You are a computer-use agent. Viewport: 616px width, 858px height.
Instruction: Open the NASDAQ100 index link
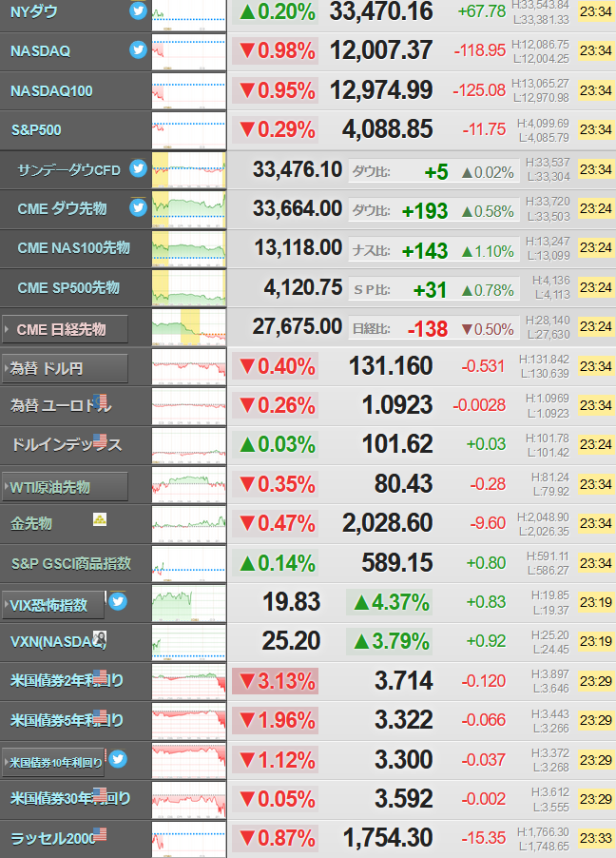51,90
